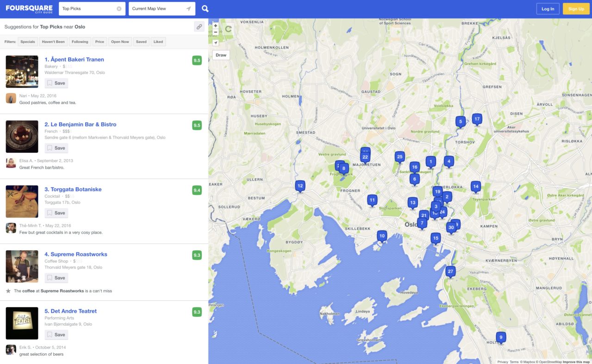The width and height of the screenshot is (592, 364).
Task: Locate me arrow button on map
Action: [216, 42]
